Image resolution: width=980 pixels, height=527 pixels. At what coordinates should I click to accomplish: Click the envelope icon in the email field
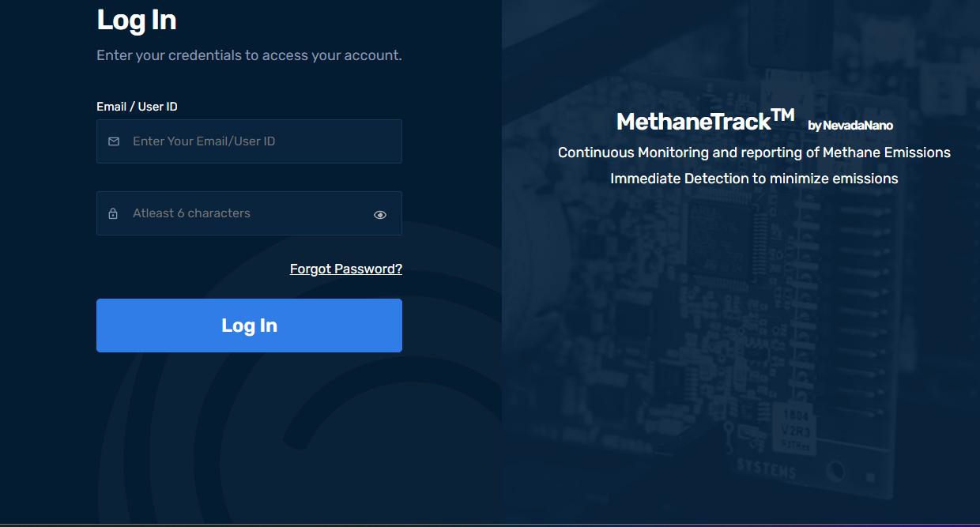114,141
